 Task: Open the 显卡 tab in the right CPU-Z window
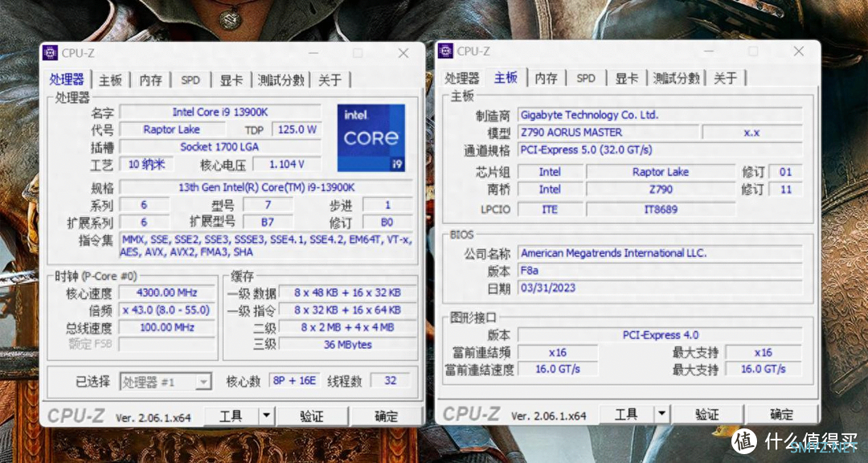click(x=627, y=78)
